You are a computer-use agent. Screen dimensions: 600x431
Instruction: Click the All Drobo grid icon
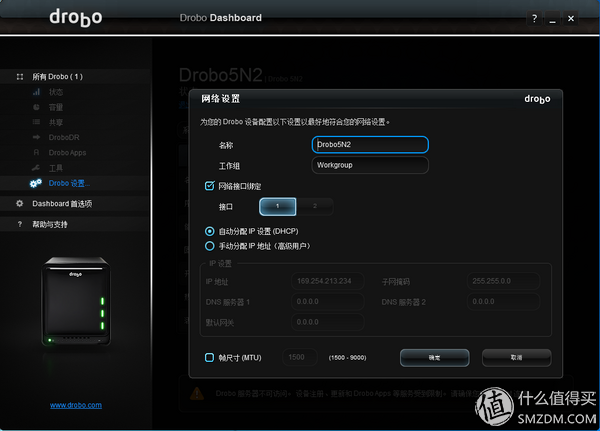pyautogui.click(x=20, y=77)
